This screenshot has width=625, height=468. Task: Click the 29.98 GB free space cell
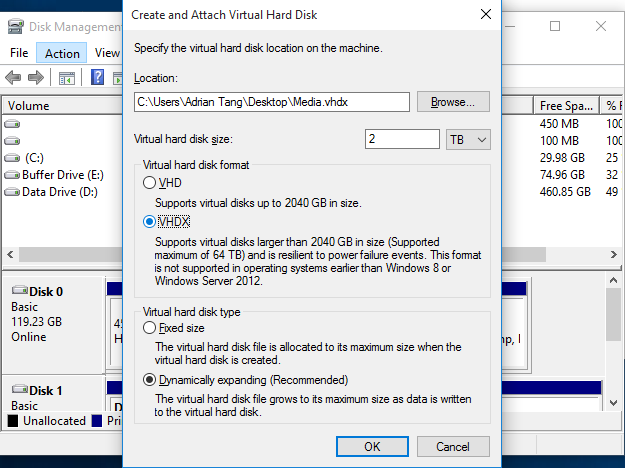click(x=562, y=158)
